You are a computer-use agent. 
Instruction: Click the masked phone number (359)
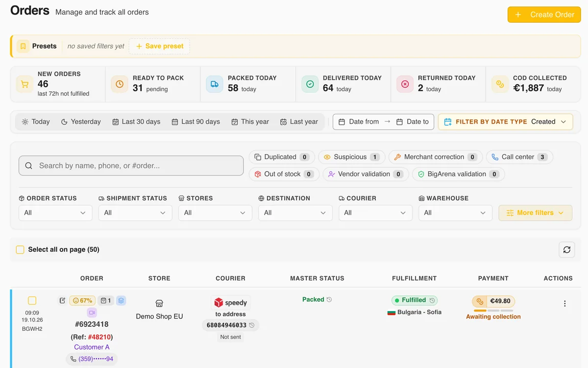coord(92,359)
